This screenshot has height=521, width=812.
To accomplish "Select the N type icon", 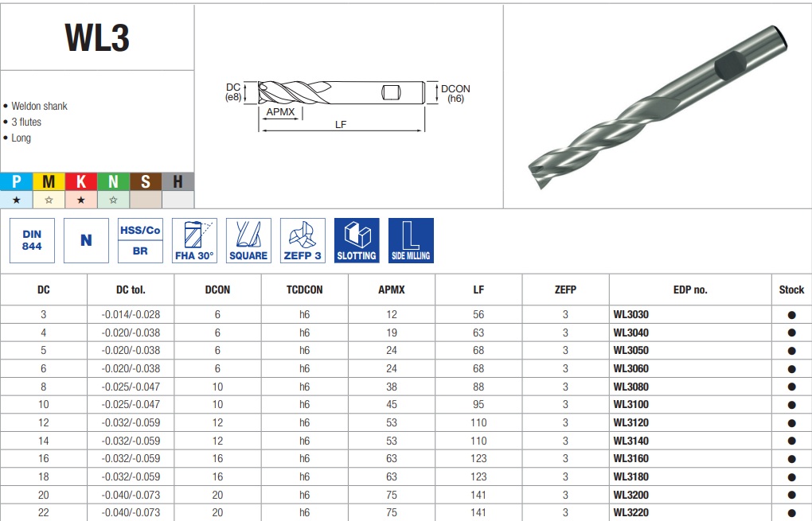I will pos(86,240).
